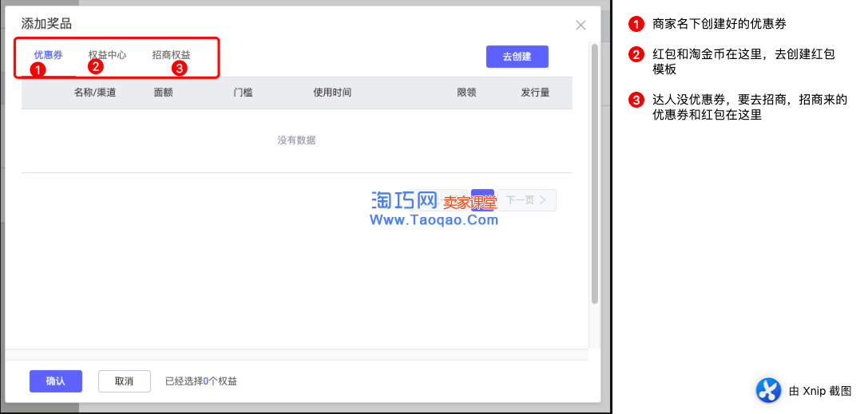The width and height of the screenshot is (868, 414).
Task: Close the 添加奖品 dialog
Action: 581,25
